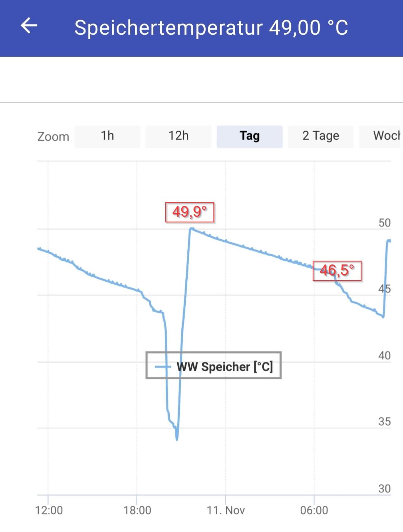The width and height of the screenshot is (403, 532).
Task: Click the blue line icon in legend
Action: click(x=163, y=366)
